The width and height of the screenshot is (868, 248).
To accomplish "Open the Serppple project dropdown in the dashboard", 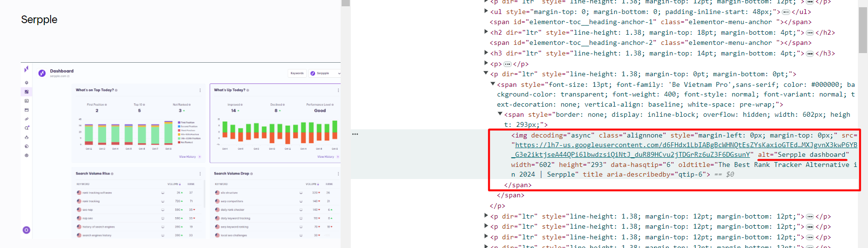I will coord(325,73).
